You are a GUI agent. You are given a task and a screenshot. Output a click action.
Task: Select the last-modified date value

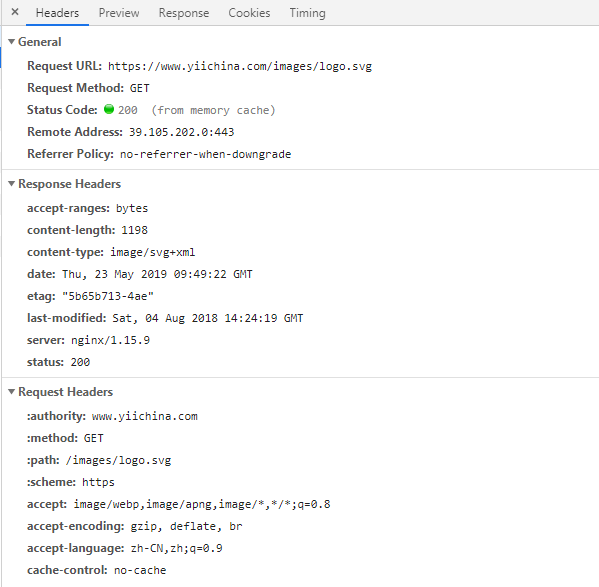pos(208,318)
